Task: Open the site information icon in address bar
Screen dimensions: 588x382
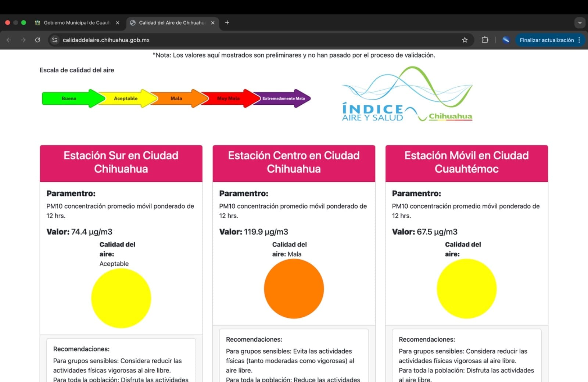Action: coord(55,40)
